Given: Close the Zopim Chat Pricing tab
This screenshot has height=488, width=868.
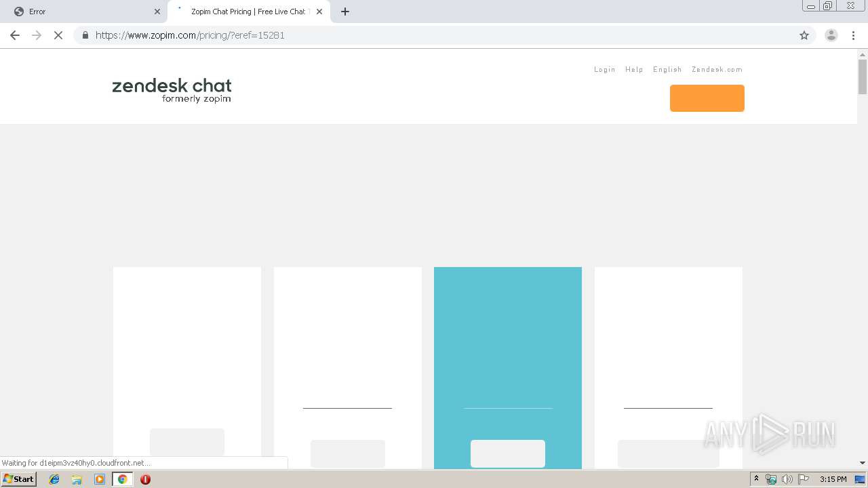Looking at the screenshot, I should pyautogui.click(x=319, y=12).
